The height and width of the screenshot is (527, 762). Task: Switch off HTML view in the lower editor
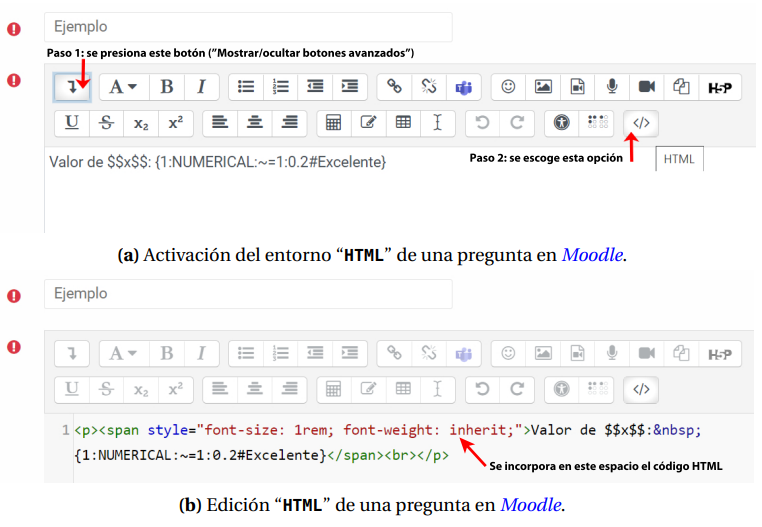point(641,389)
